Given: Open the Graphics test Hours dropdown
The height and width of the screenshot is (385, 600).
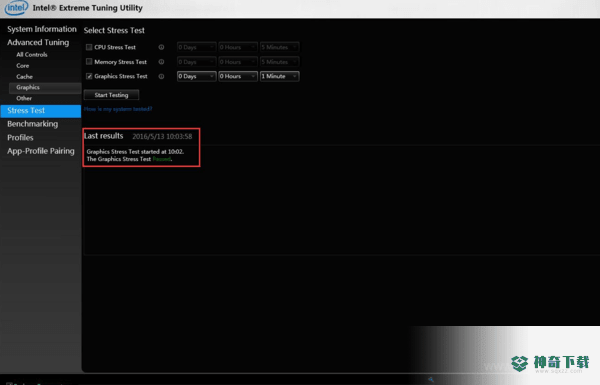Looking at the screenshot, I should (238, 76).
